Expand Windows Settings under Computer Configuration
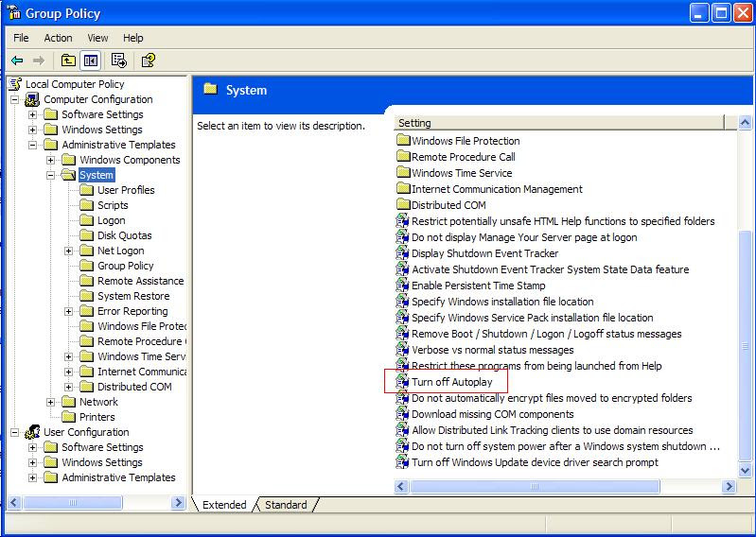 click(x=32, y=130)
